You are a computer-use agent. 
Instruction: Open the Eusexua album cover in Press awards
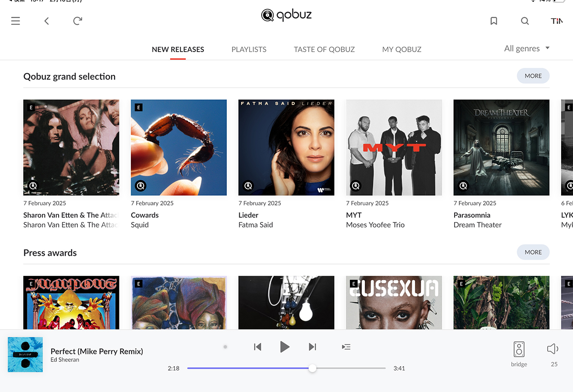(394, 302)
